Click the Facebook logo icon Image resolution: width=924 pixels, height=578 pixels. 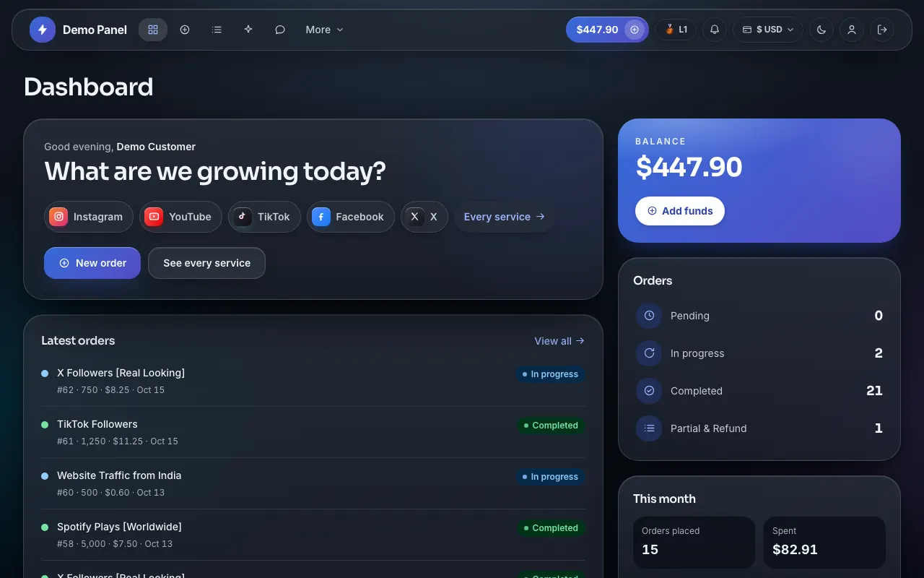[x=321, y=217]
